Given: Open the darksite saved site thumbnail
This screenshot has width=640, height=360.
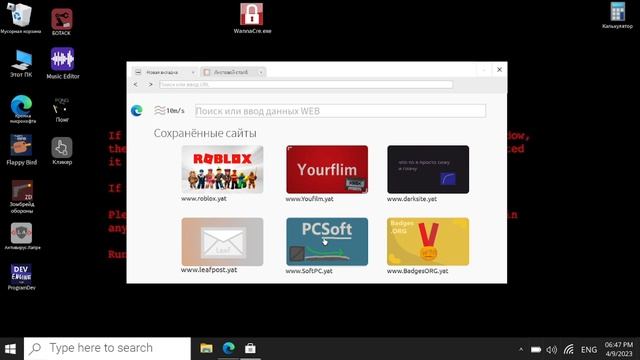Looking at the screenshot, I should (428, 169).
